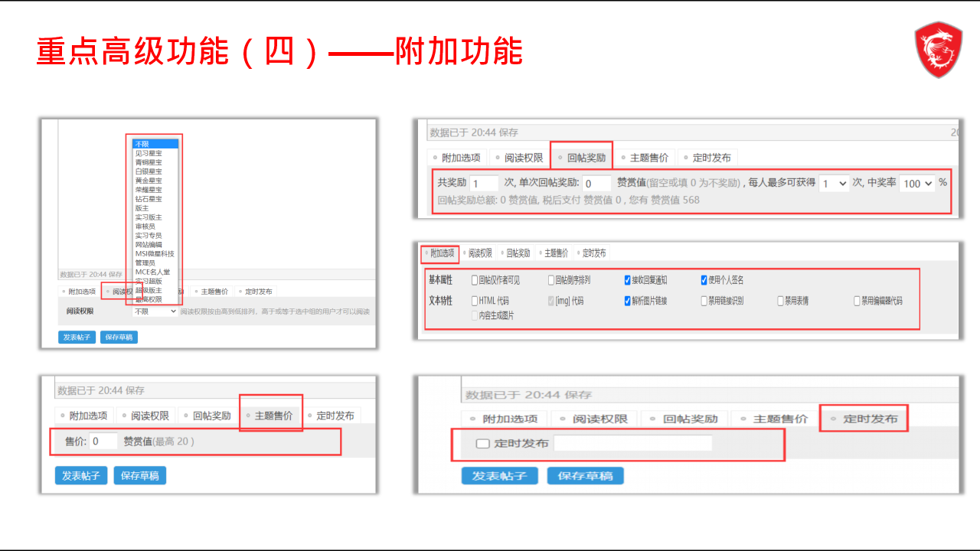Screen dimensions: 980x551
Task: Switch to 附加选项 tab in bottom-left panel
Action: (x=84, y=416)
